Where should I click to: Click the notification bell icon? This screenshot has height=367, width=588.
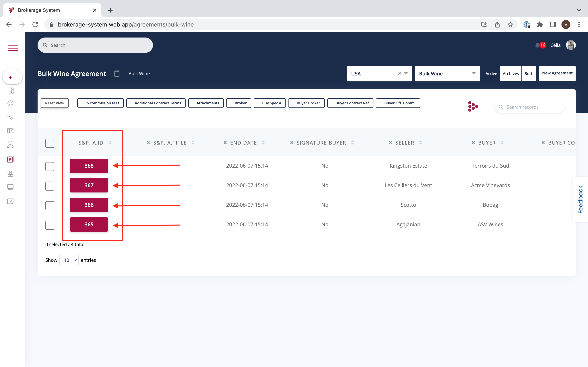click(x=537, y=45)
